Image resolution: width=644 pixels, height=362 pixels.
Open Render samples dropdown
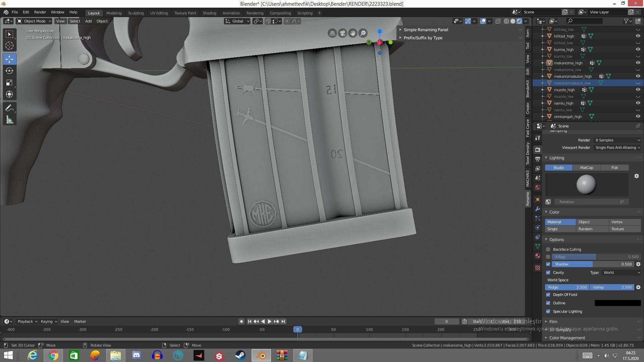[617, 140]
